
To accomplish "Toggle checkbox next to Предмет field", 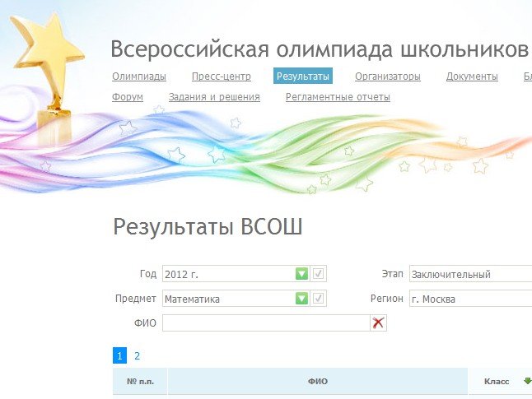I will click(319, 299).
